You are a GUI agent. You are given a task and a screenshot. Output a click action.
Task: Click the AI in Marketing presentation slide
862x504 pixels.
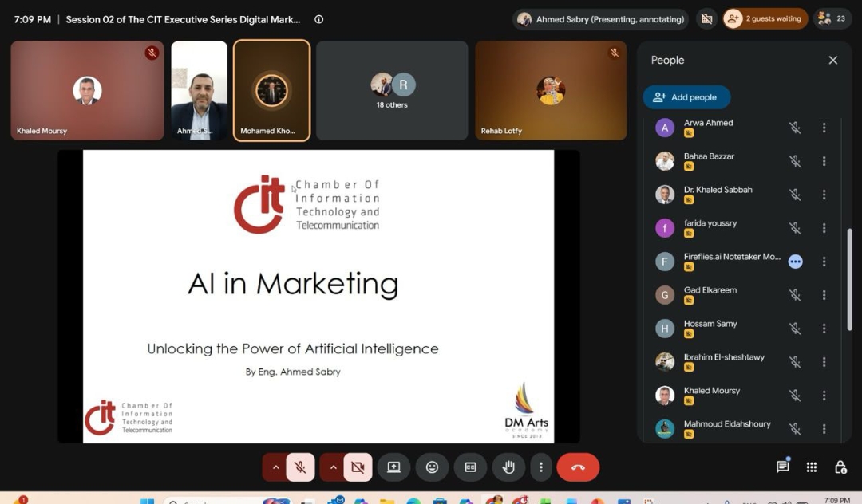pyautogui.click(x=318, y=297)
